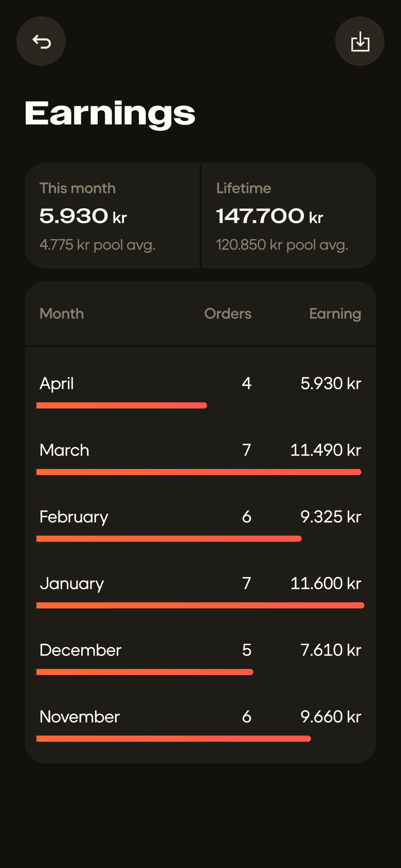Screen dimensions: 401x868
Task: Click the 4.775 kr pool avg. text
Action: pyautogui.click(x=98, y=245)
